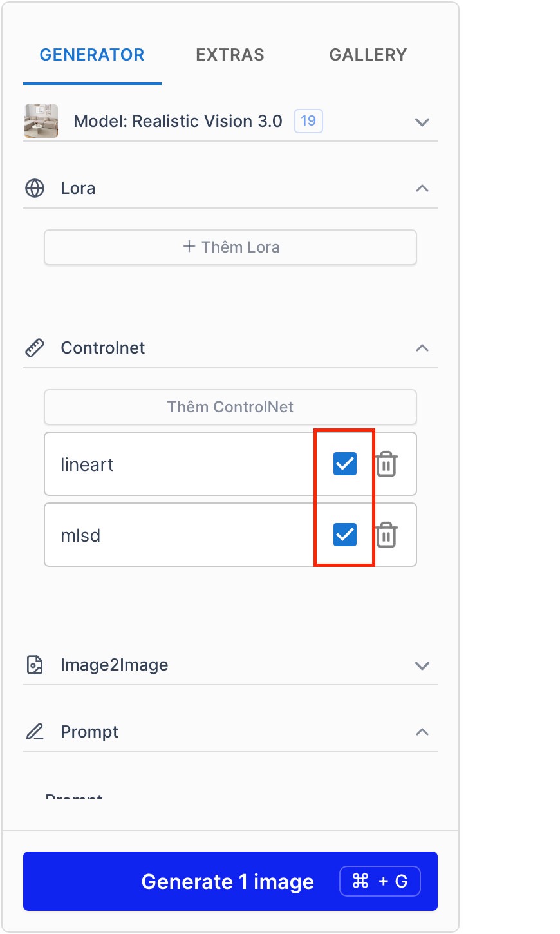Remove the mlsd ControlNet using the trash icon

coord(386,534)
